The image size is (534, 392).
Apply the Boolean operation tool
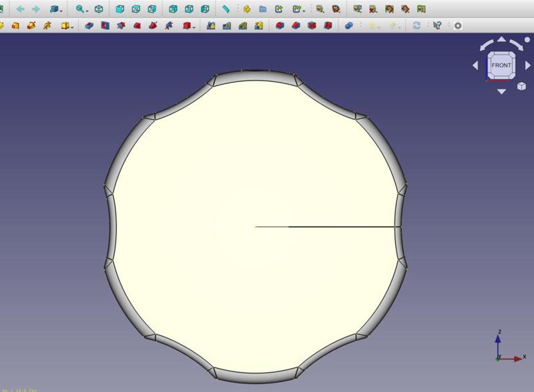pyautogui.click(x=348, y=25)
